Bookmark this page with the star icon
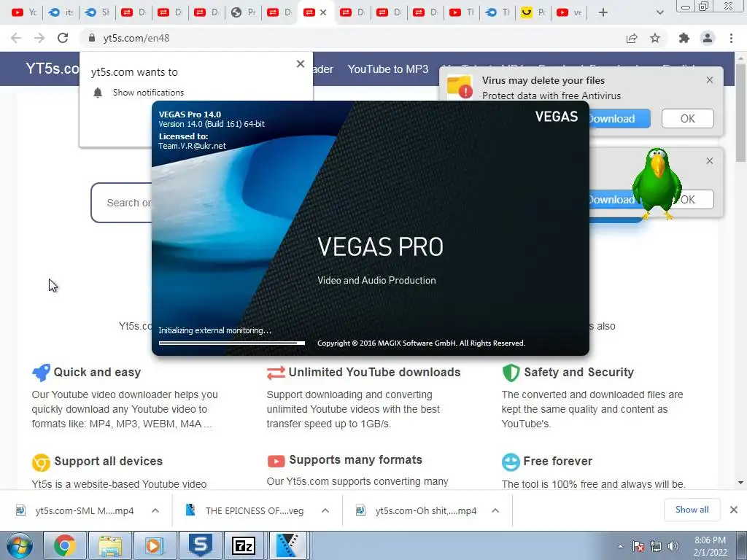The width and height of the screenshot is (747, 560). tap(655, 38)
